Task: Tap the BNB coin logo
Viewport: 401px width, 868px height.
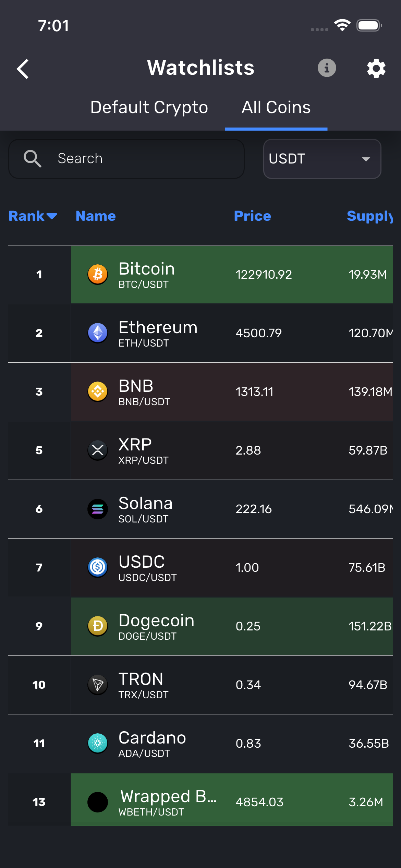Action: 98,392
